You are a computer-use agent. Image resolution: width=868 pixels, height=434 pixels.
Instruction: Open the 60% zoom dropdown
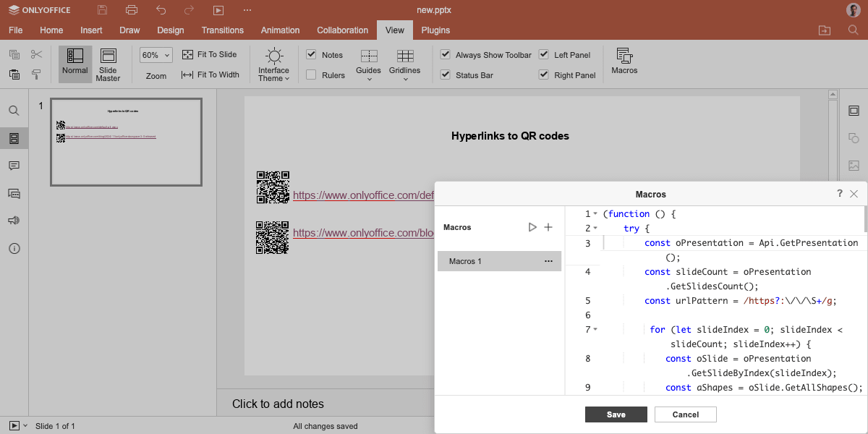tap(156, 55)
